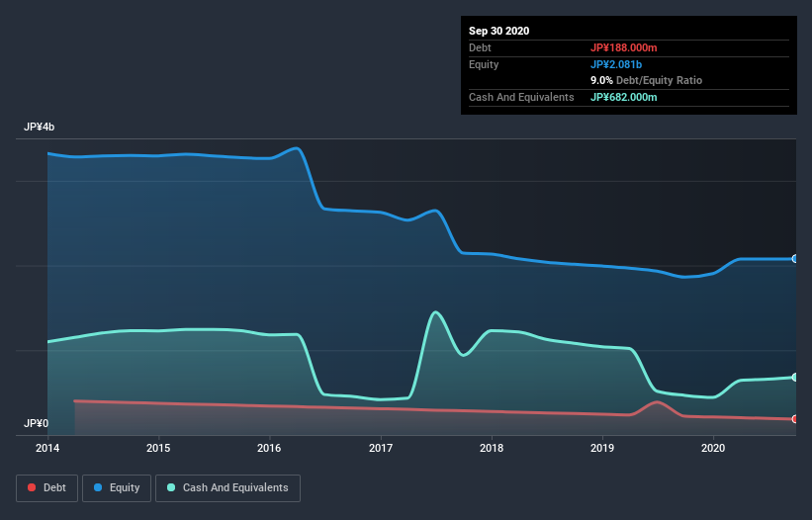Image resolution: width=812 pixels, height=520 pixels.
Task: Click the 2020 axis label
Action: pyautogui.click(x=713, y=448)
